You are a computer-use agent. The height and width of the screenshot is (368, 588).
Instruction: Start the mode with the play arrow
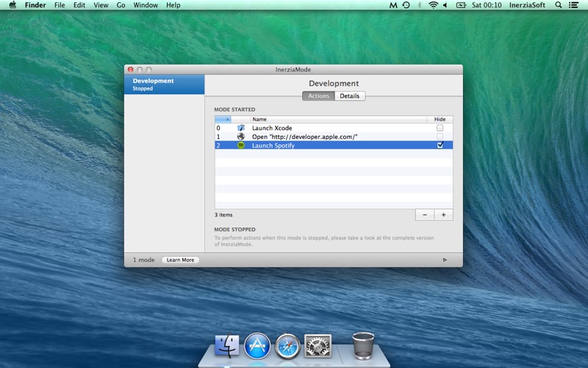pyautogui.click(x=445, y=260)
